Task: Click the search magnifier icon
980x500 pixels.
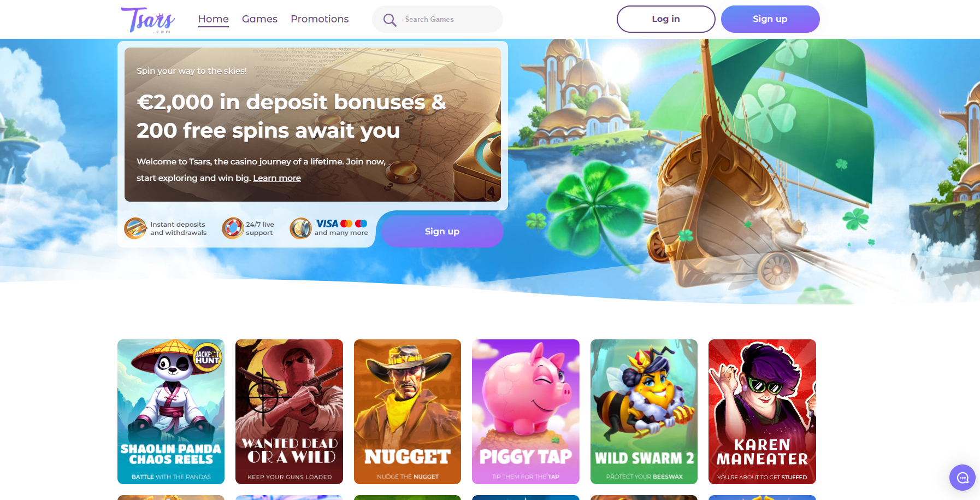Action: 389,20
